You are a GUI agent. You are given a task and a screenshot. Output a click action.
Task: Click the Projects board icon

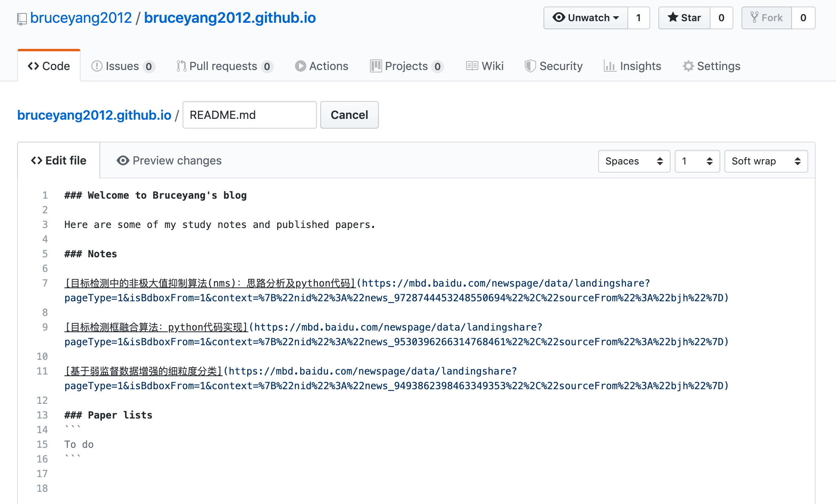point(376,66)
